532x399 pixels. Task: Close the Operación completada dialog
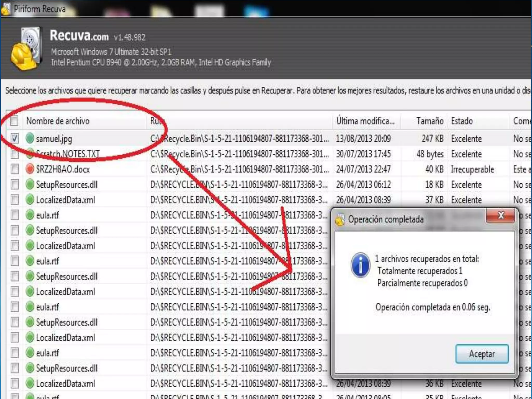click(x=500, y=216)
